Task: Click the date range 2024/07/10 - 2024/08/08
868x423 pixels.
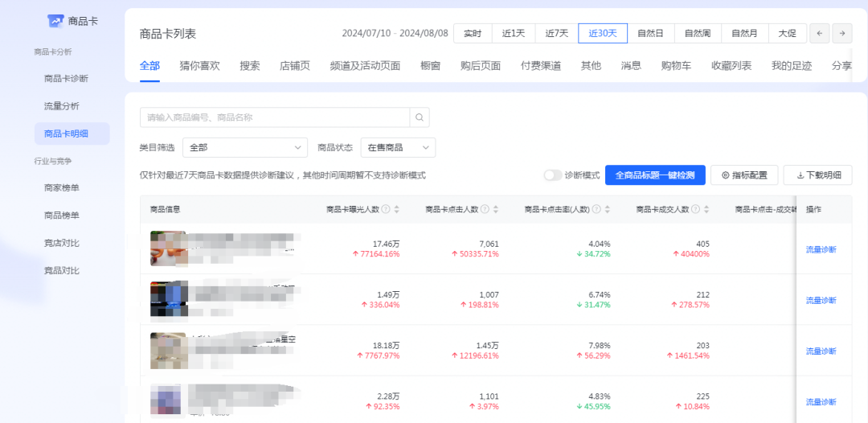Action: [x=395, y=33]
